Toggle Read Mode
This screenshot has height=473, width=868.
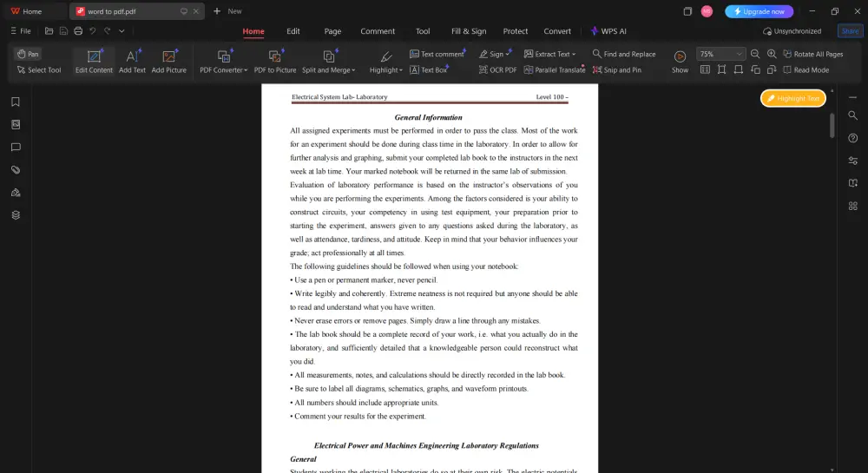tap(806, 69)
